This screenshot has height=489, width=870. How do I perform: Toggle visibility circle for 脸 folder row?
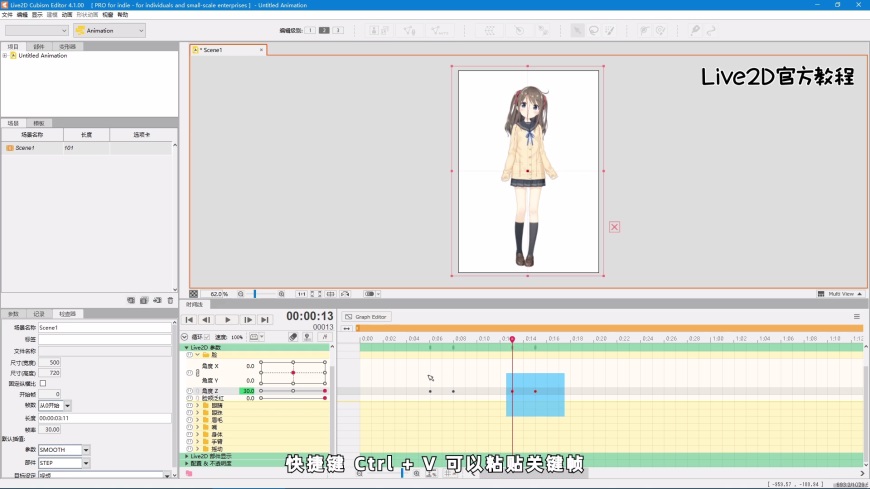[x=189, y=355]
